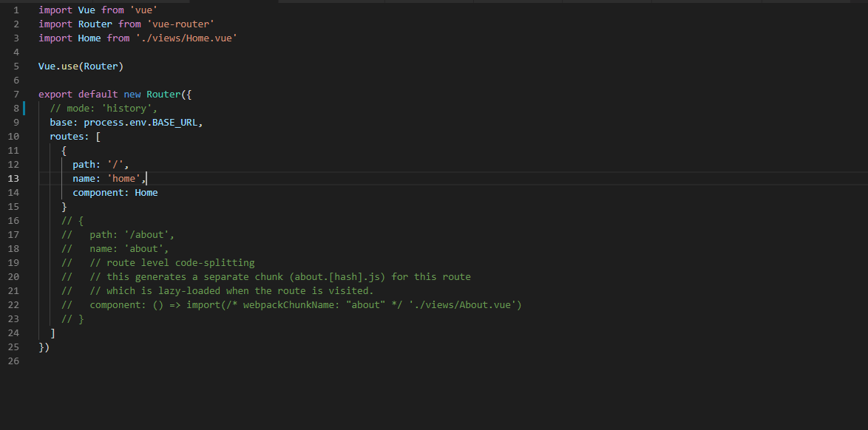Place cursor on Vue.use(Router) statement
This screenshot has height=430, width=868.
tap(81, 66)
